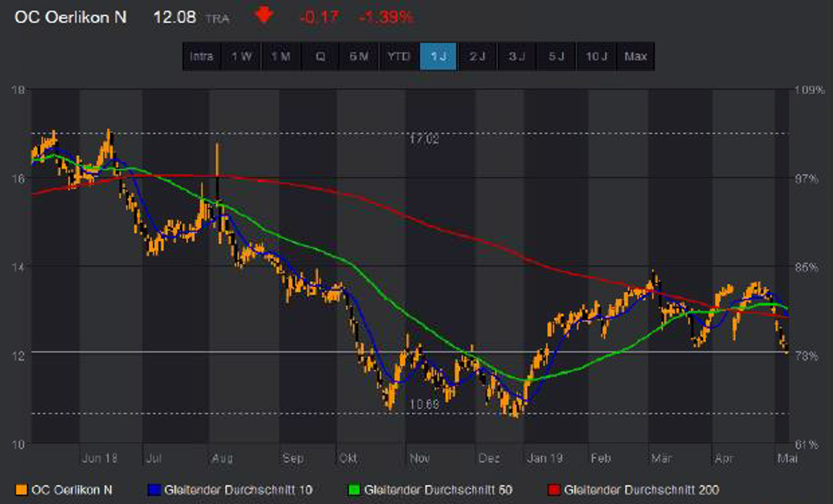Select the 10 J time range

pos(596,57)
